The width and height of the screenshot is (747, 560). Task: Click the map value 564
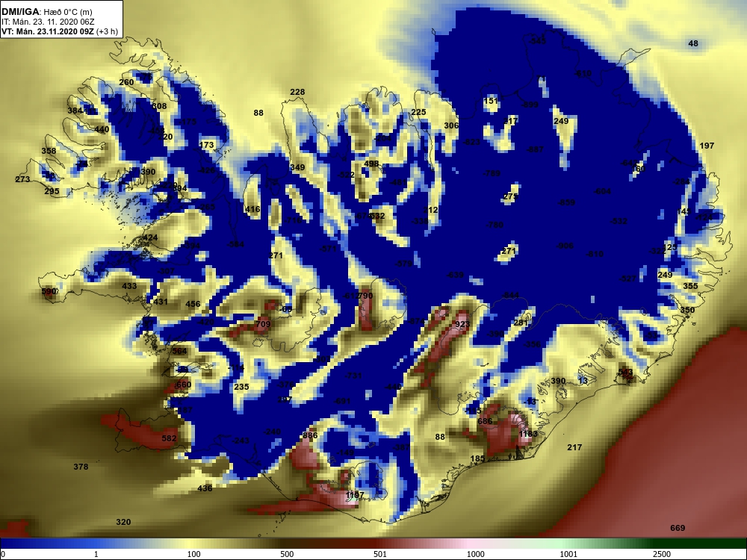point(179,351)
